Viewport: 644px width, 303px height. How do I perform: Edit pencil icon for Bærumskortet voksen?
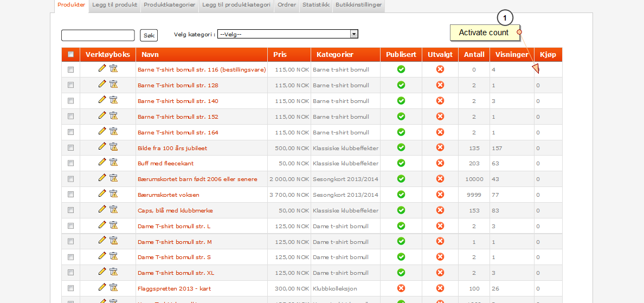coord(102,193)
